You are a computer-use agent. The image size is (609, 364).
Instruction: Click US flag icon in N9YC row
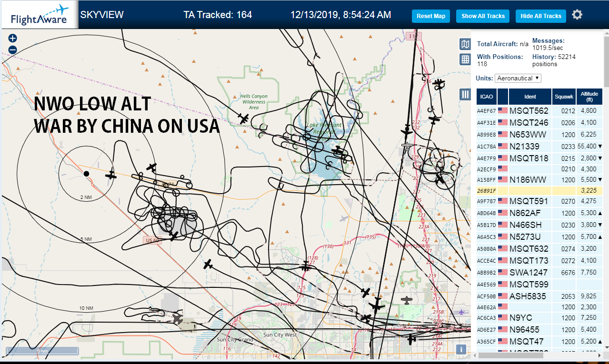point(503,318)
